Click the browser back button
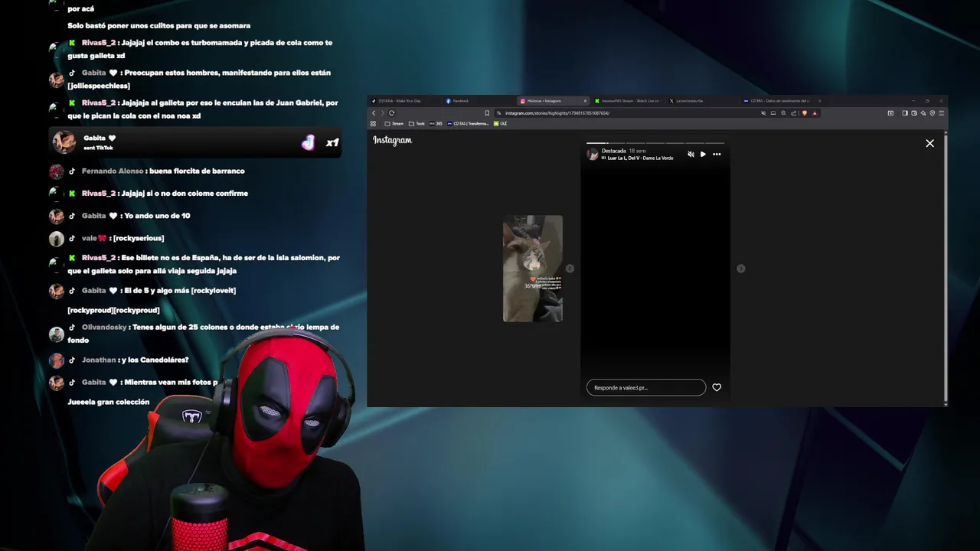This screenshot has width=980, height=551. point(374,113)
